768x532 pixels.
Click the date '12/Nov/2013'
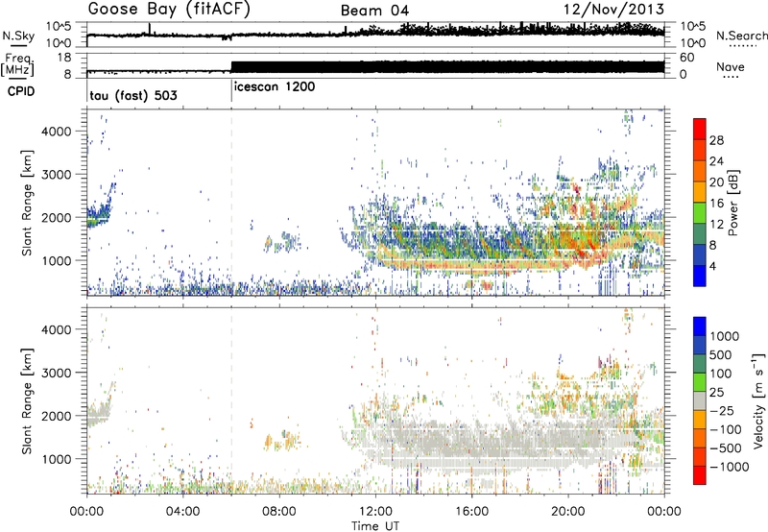pyautogui.click(x=613, y=10)
